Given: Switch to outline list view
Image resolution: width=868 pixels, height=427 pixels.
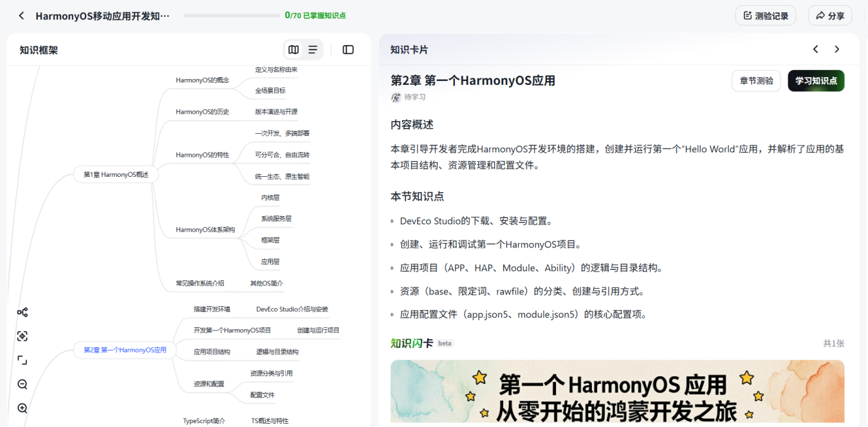Looking at the screenshot, I should click(313, 50).
